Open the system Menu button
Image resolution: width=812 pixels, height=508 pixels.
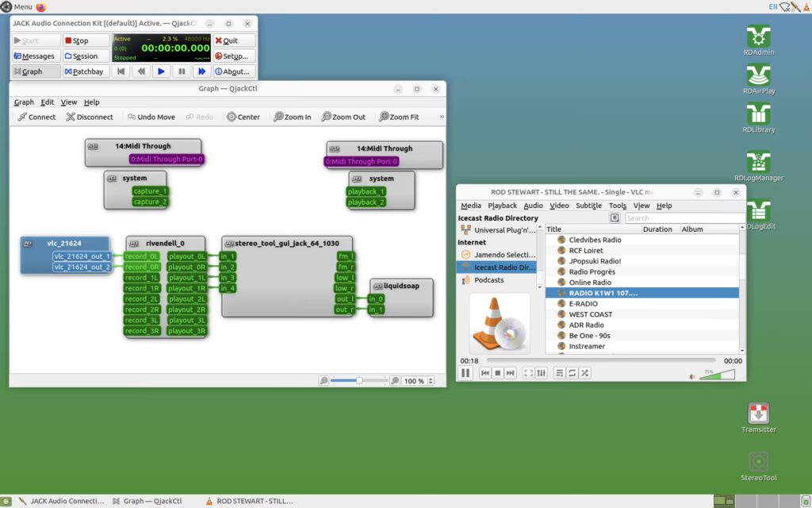(x=17, y=6)
